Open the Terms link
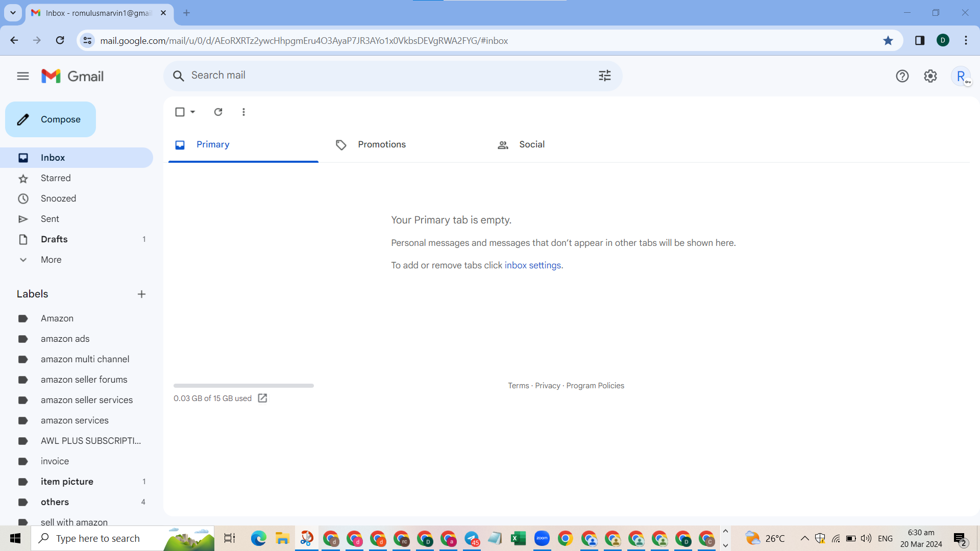Screen dimensions: 980x551 [x=518, y=386]
